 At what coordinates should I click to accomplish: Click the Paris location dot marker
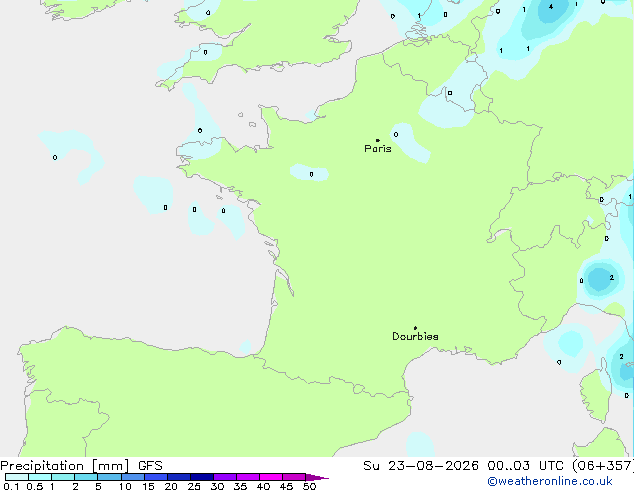click(x=378, y=140)
